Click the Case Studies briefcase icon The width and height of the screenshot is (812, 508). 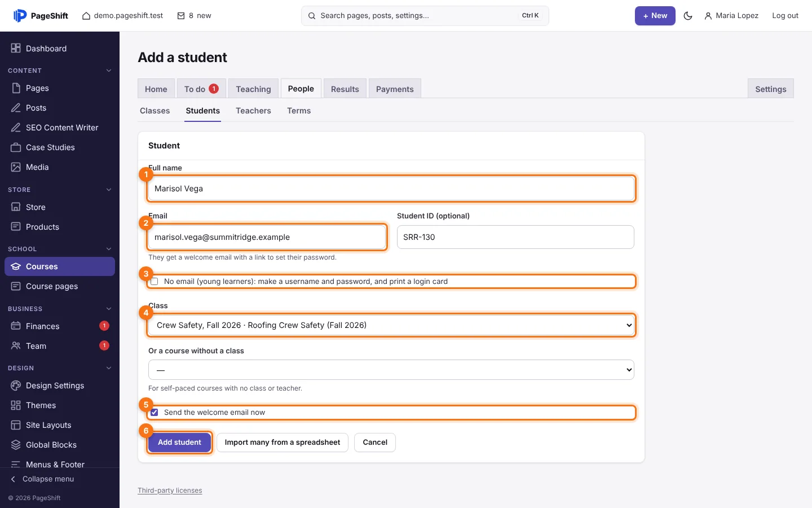pyautogui.click(x=16, y=147)
